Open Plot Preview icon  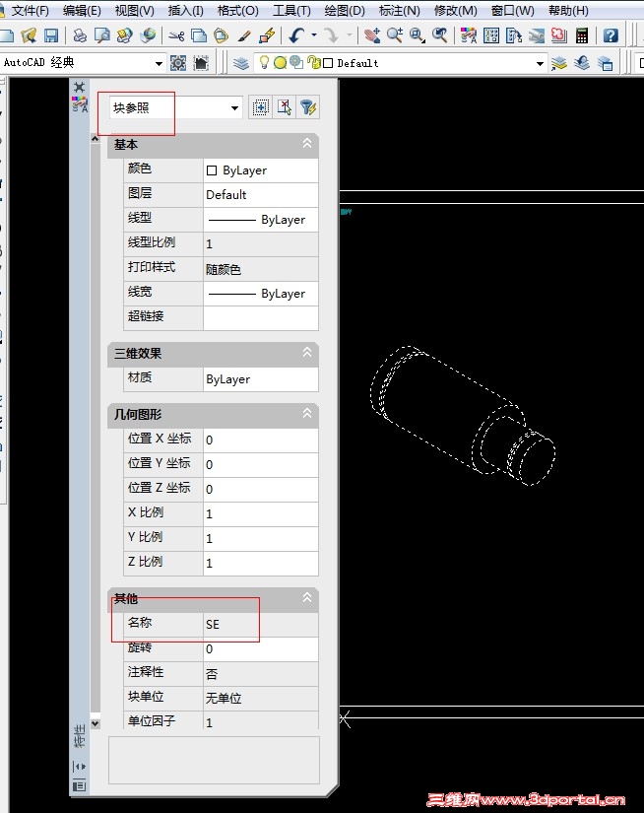[102, 35]
